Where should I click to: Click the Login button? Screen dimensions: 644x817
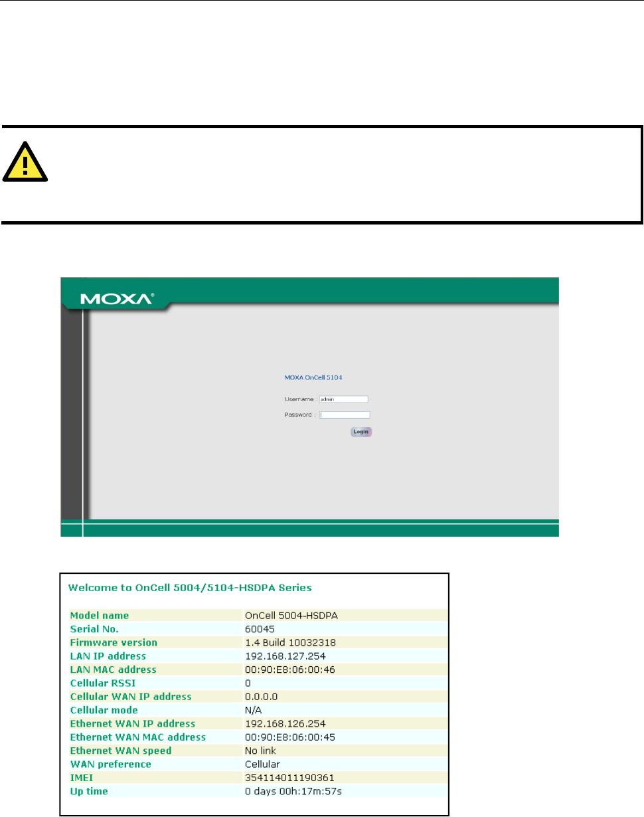coord(361,432)
